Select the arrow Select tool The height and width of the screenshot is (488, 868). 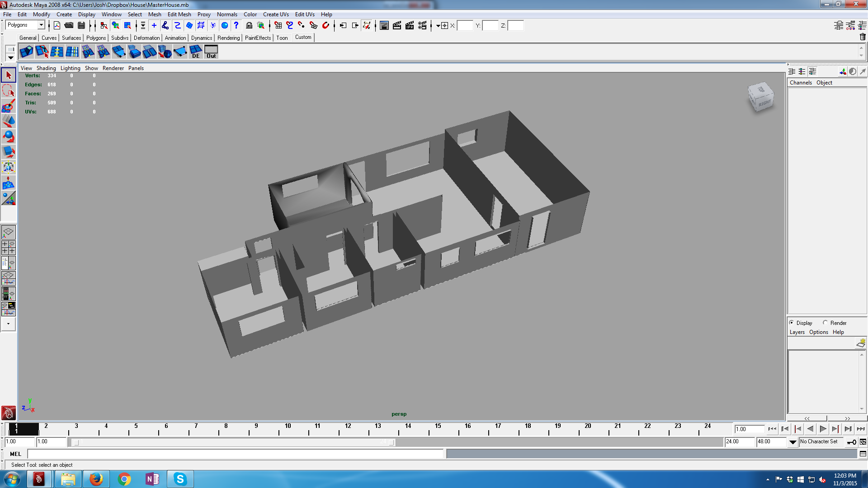point(9,75)
